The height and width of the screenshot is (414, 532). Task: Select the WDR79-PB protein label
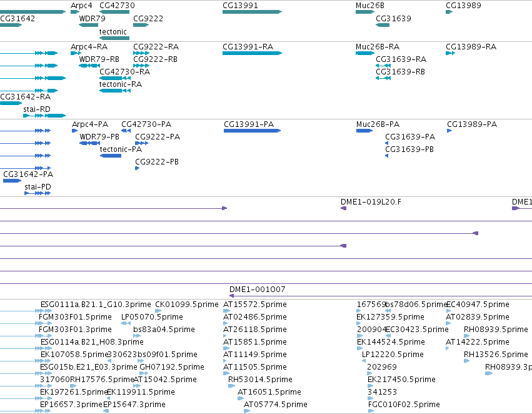pos(99,137)
